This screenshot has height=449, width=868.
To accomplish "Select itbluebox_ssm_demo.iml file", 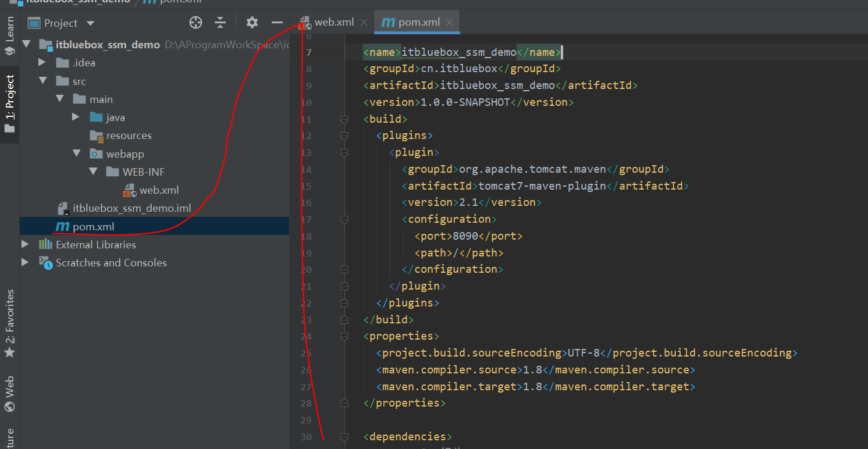I will [x=131, y=208].
